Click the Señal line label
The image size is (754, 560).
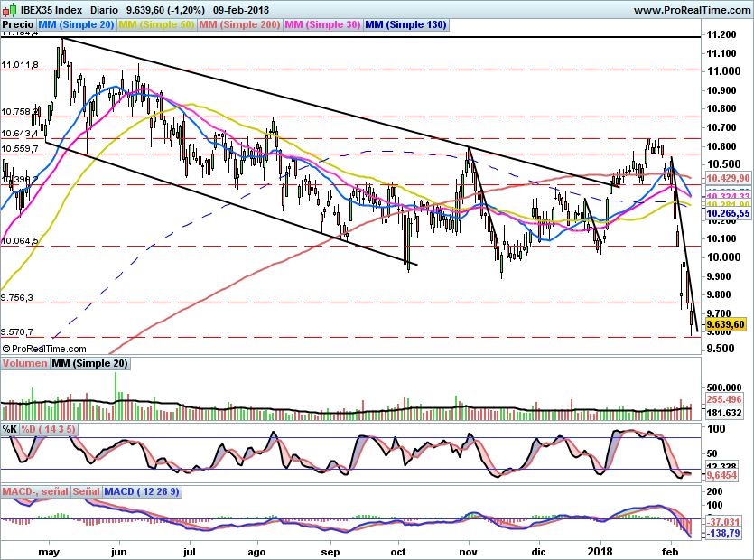(87, 491)
